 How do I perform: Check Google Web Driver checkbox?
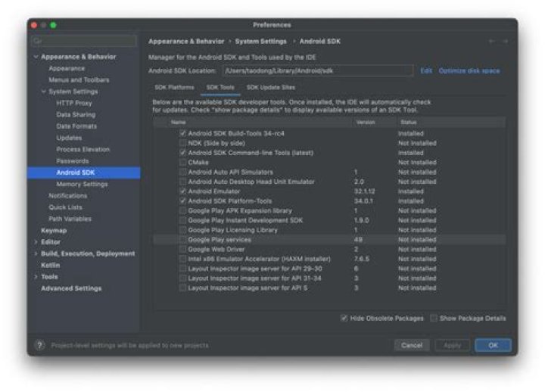click(x=183, y=250)
